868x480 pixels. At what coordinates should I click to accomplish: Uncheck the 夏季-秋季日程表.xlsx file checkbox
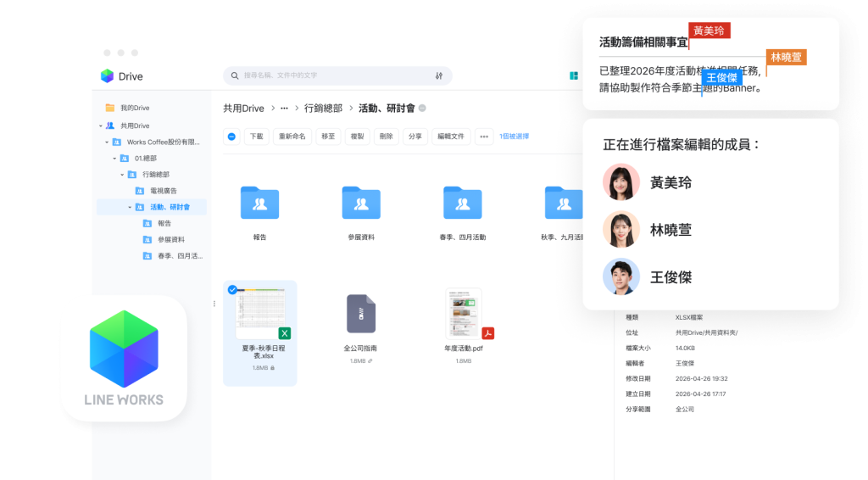point(232,289)
